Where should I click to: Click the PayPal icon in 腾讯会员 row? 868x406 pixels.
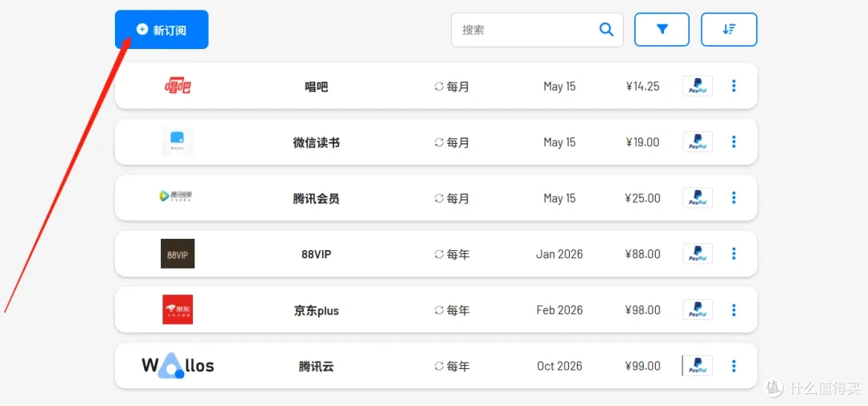(698, 198)
